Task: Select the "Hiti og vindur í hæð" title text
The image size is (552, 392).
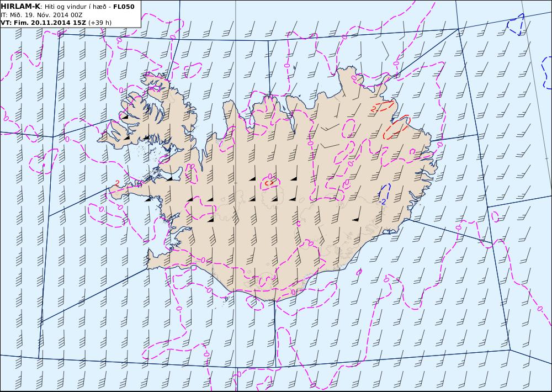Action: coord(75,7)
